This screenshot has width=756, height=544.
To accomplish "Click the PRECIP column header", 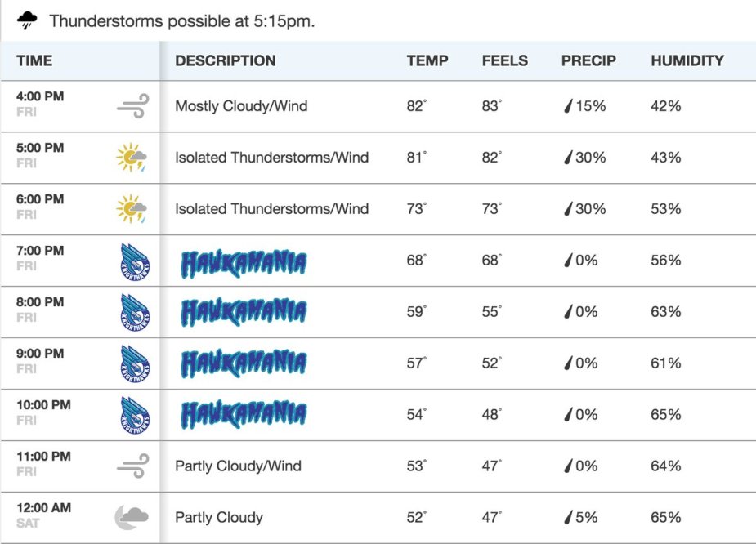I will click(588, 60).
